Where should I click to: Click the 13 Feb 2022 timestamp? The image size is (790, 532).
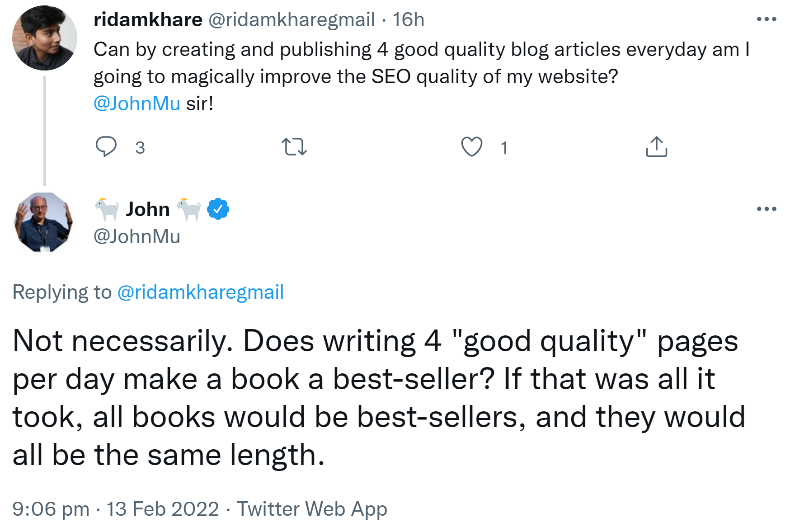(162, 508)
